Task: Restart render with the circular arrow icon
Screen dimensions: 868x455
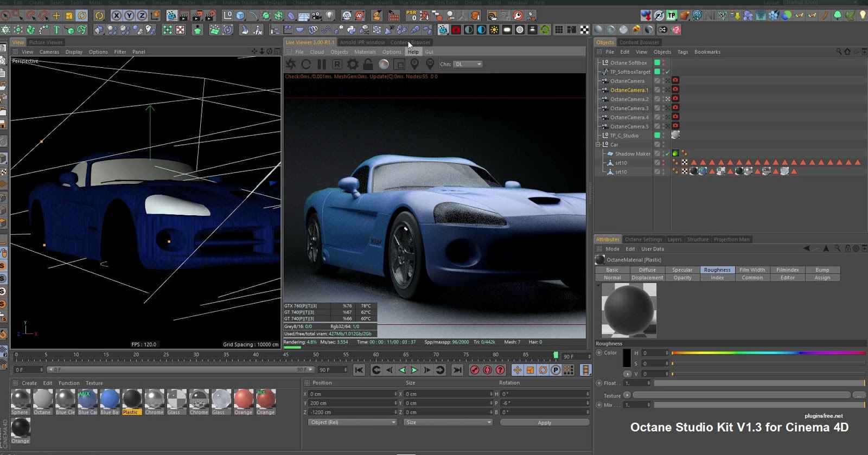Action: (x=306, y=65)
